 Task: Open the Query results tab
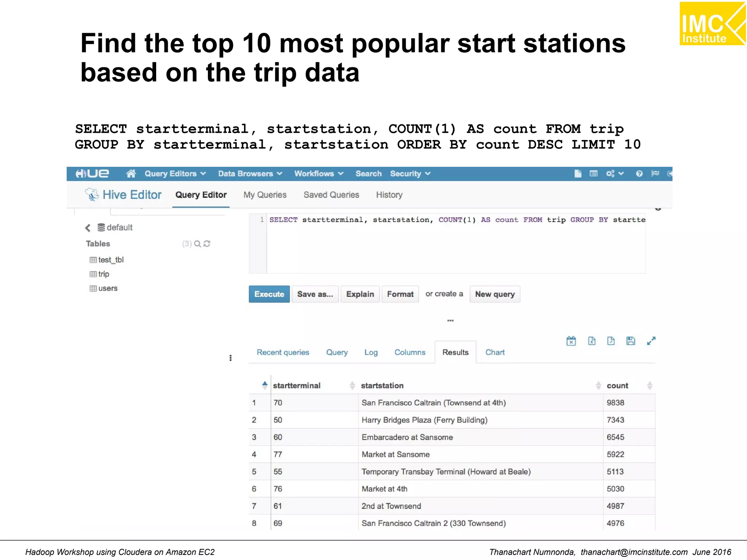click(x=337, y=353)
